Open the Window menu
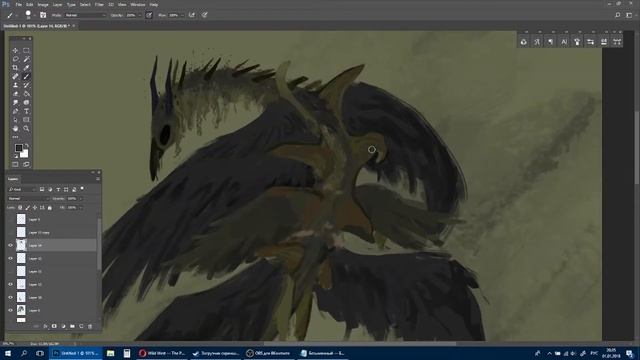The height and width of the screenshot is (360, 640). tap(138, 4)
